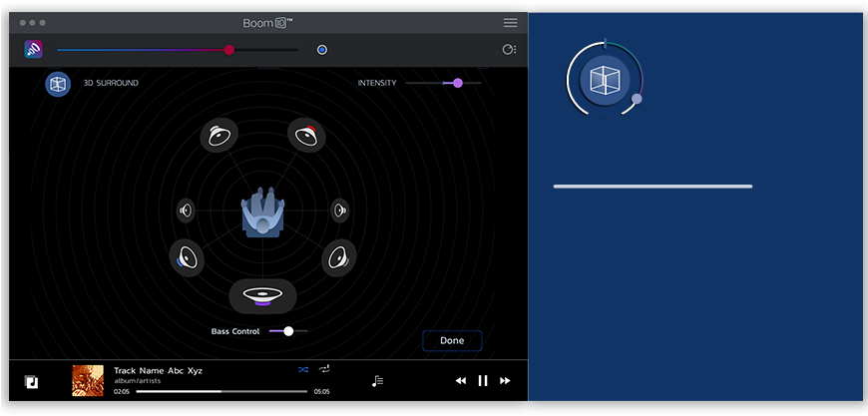Enable shuffle playback

tap(303, 369)
